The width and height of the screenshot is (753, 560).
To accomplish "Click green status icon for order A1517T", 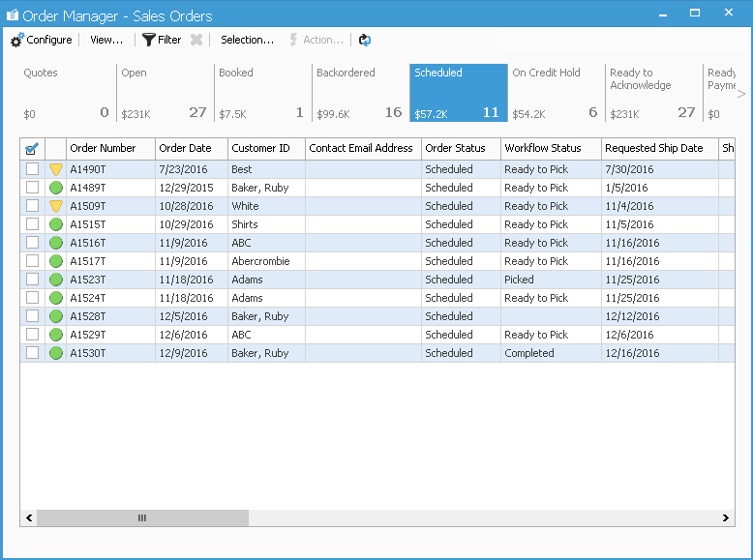I will tap(56, 261).
